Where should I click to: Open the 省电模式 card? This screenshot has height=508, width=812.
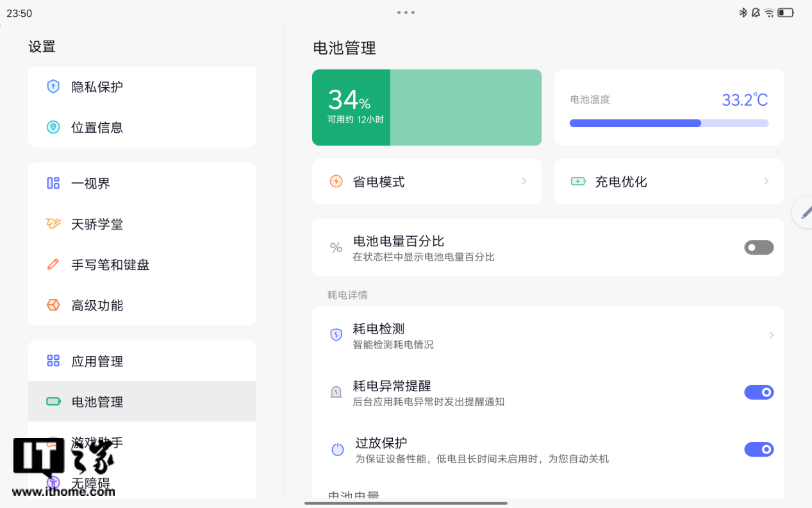tap(427, 182)
